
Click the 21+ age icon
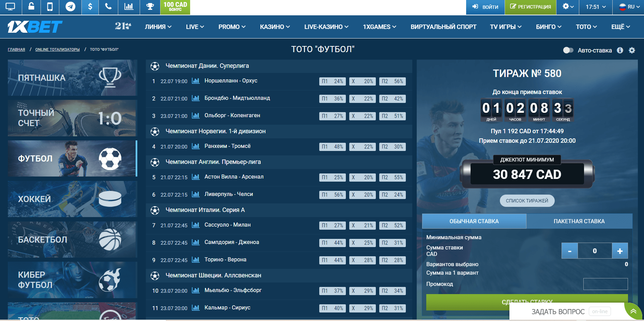tap(123, 26)
